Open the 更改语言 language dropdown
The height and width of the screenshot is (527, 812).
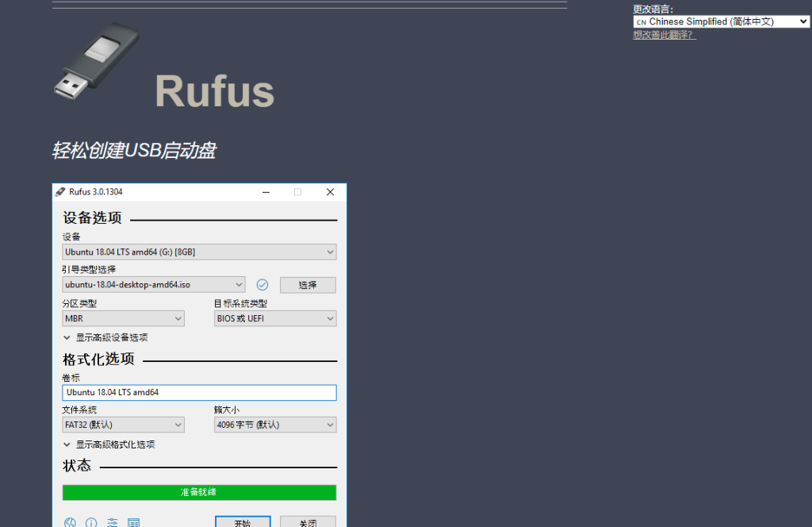tap(721, 21)
